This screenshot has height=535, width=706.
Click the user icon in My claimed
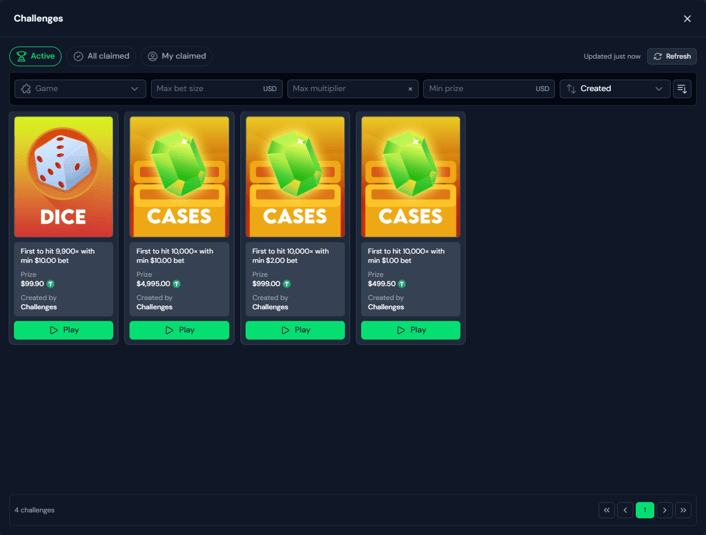(153, 56)
